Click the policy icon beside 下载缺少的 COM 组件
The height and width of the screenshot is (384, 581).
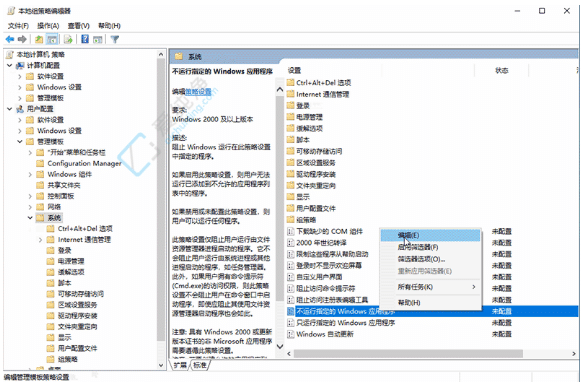(291, 232)
